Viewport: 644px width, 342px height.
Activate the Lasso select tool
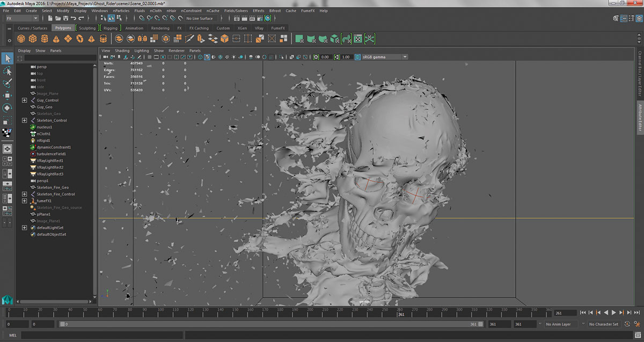pos(8,71)
